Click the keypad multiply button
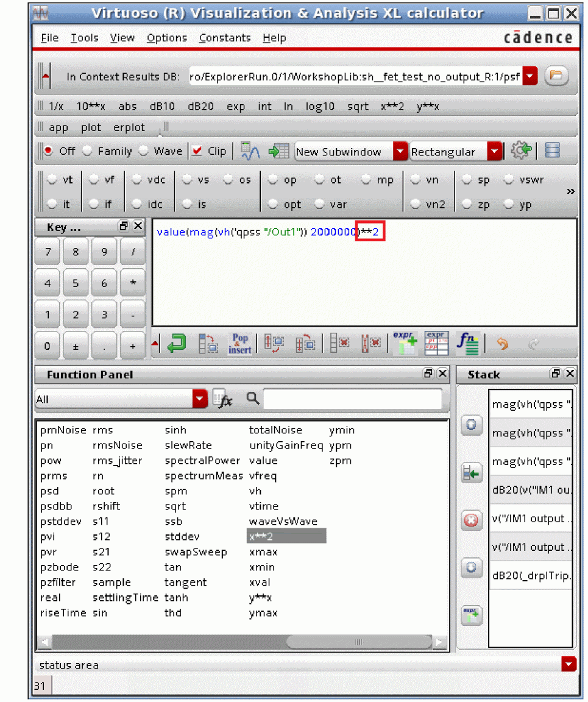 click(133, 283)
